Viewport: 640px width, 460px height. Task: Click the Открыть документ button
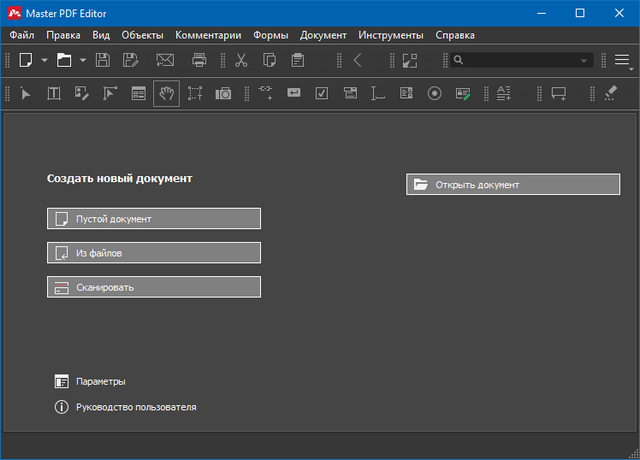512,184
